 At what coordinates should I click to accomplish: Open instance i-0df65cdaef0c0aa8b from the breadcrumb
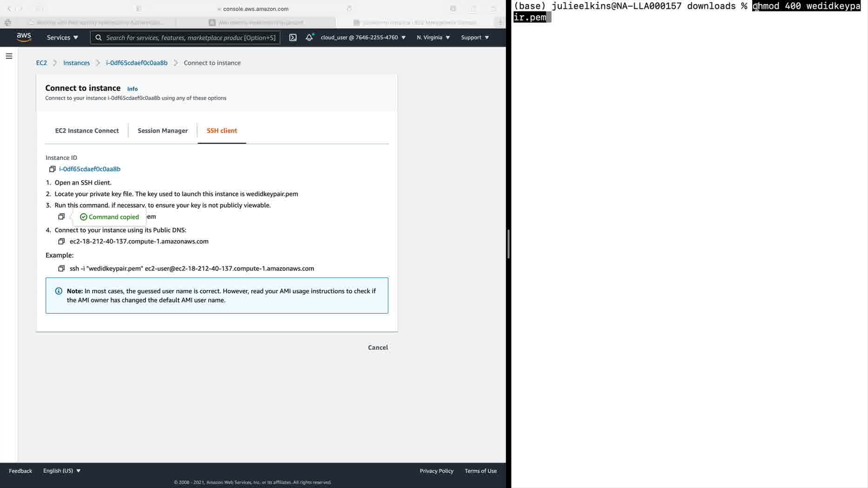coord(137,63)
